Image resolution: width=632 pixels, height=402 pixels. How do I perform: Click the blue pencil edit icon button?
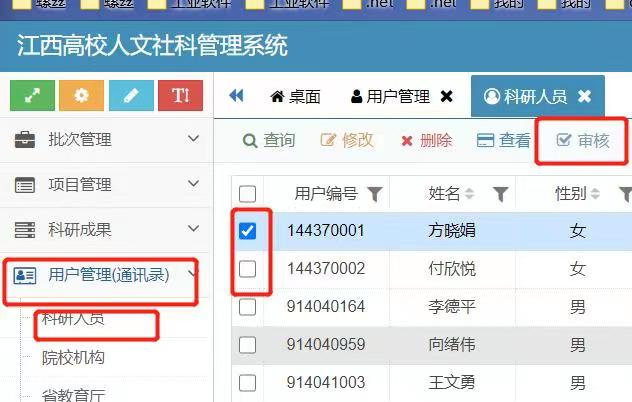click(131, 96)
